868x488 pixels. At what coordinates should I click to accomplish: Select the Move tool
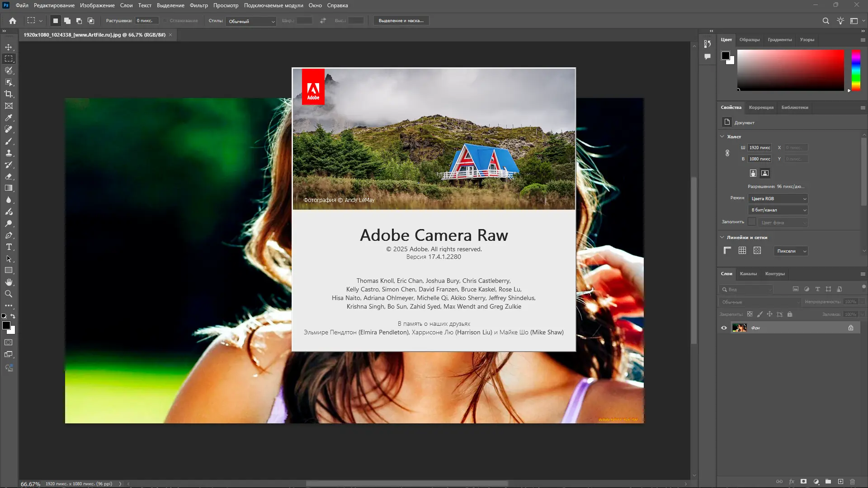click(9, 47)
